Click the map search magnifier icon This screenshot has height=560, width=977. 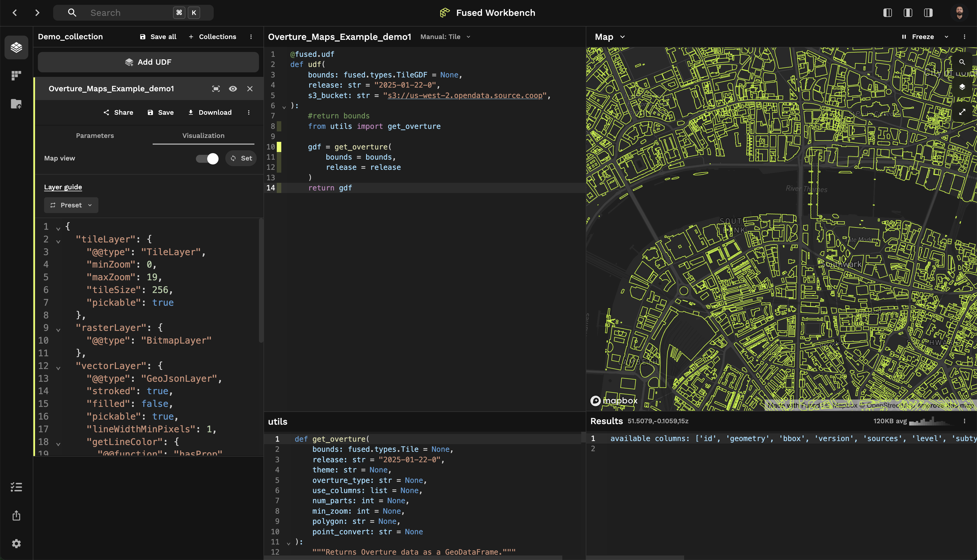(962, 62)
